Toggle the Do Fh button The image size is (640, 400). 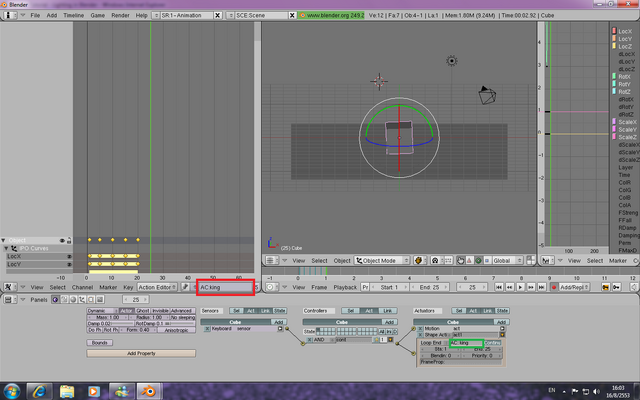(x=94, y=330)
